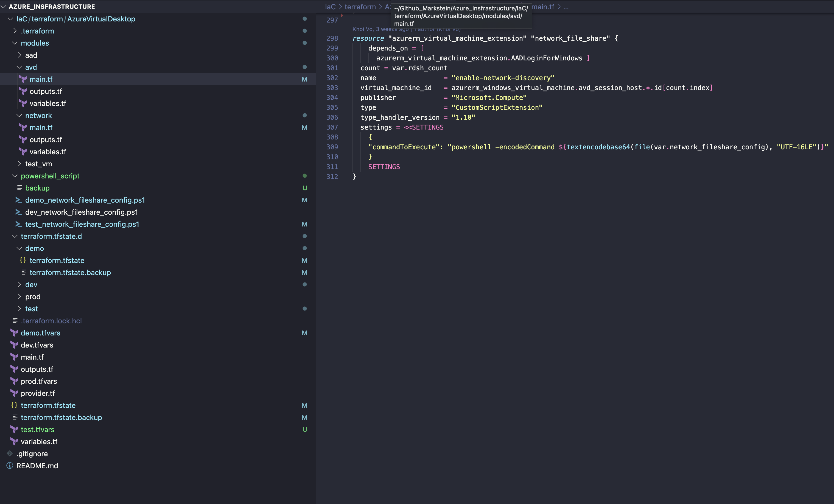Viewport: 834px width, 504px height.
Task: Select the terraform breadcrumb segment
Action: [x=360, y=7]
